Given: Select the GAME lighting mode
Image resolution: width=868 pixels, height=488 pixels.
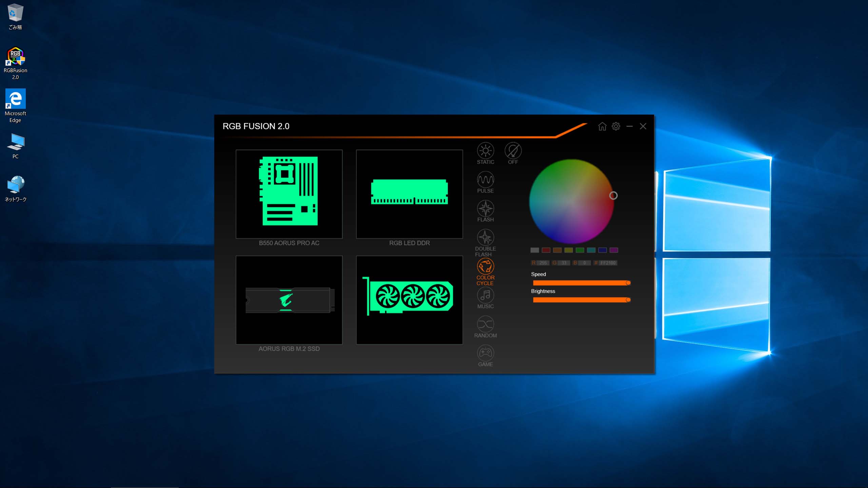Looking at the screenshot, I should pos(485,353).
